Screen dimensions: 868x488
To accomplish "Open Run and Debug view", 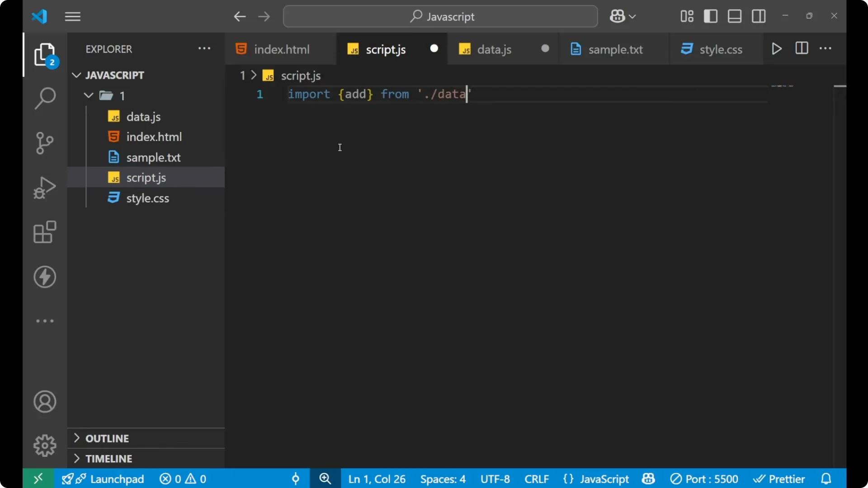I will coord(44,187).
